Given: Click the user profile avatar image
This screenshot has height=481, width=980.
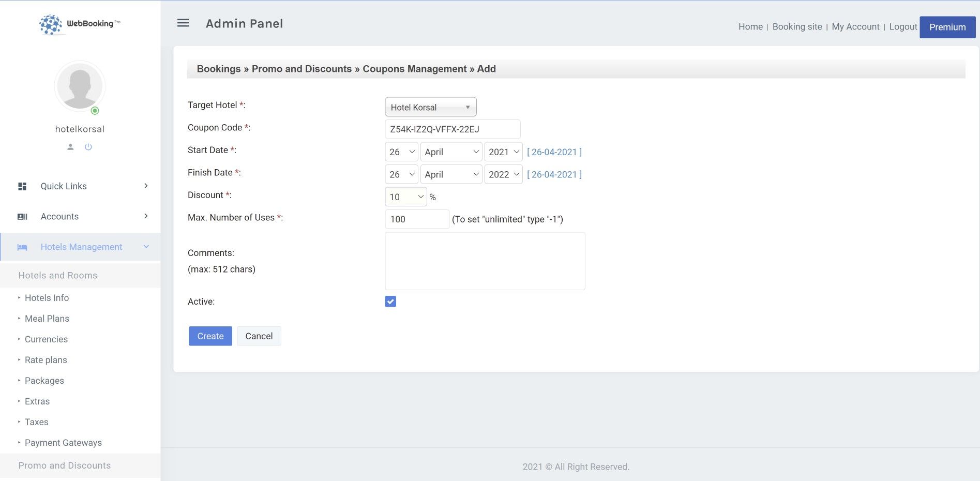Looking at the screenshot, I should (80, 86).
